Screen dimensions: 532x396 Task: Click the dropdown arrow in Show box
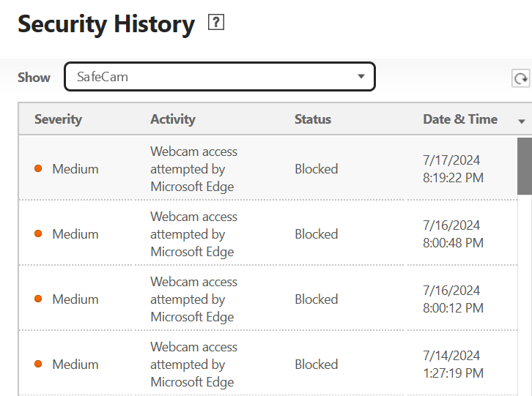pyautogui.click(x=361, y=77)
